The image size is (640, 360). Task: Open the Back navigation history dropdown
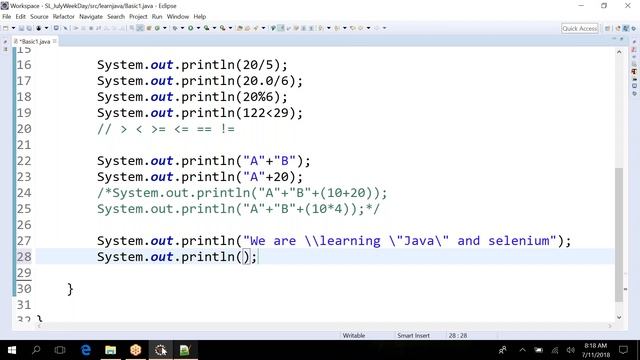pos(368,28)
